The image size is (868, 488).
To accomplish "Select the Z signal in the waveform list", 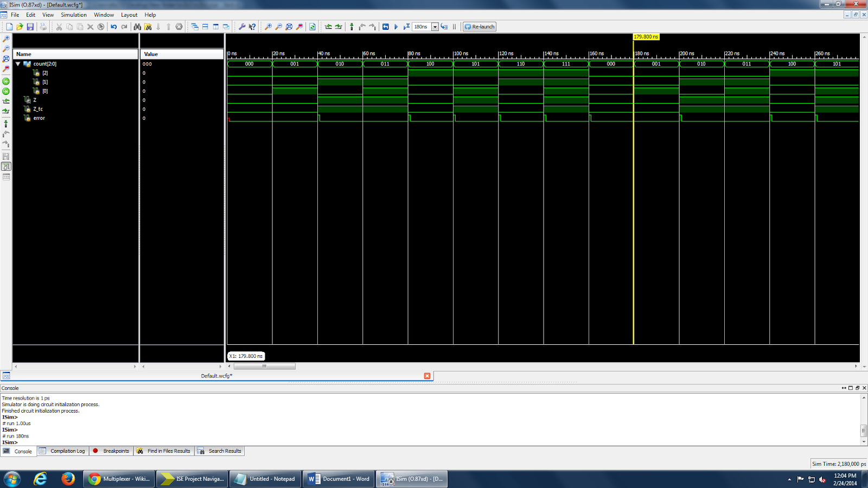I will click(x=34, y=100).
